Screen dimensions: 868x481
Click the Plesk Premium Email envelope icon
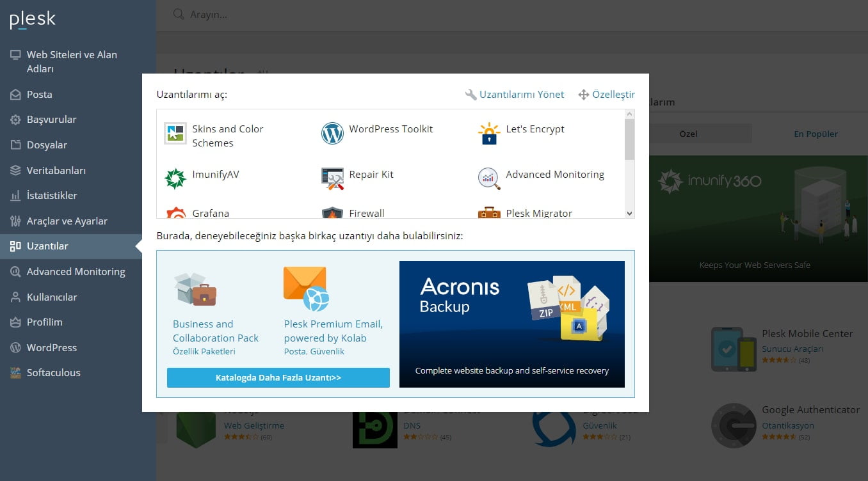306,288
